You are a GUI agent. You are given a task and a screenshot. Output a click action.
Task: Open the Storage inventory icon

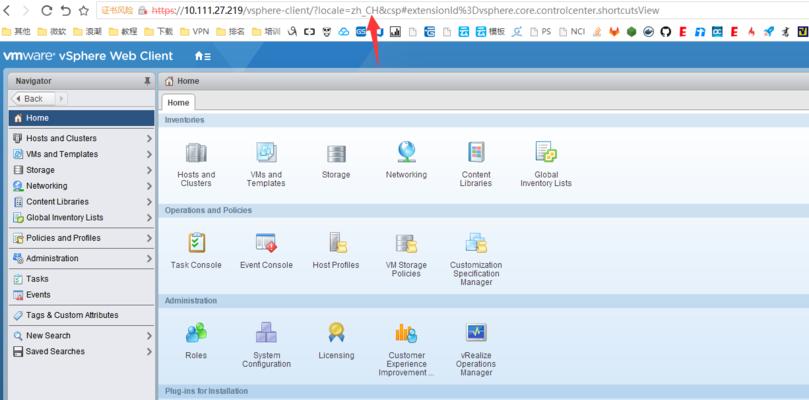click(x=336, y=154)
